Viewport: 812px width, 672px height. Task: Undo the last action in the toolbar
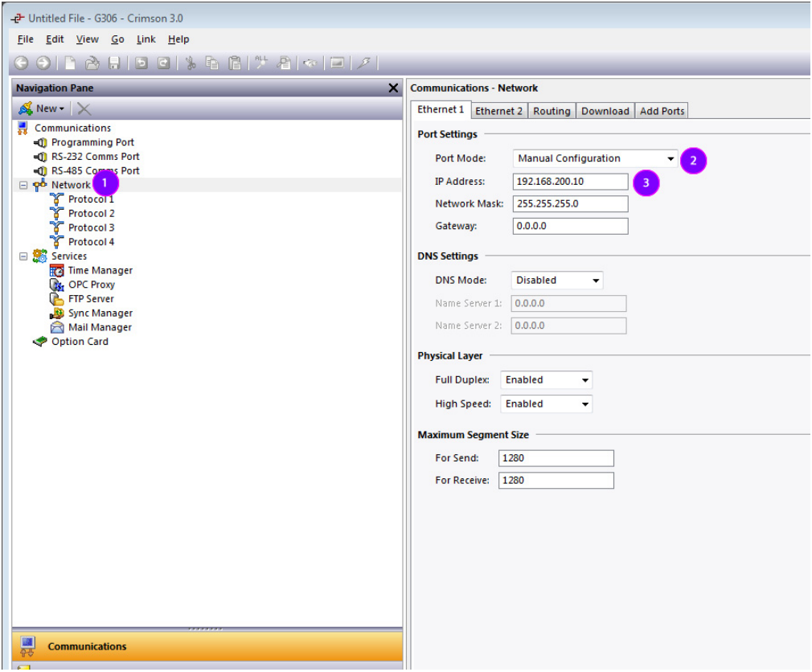coord(141,64)
